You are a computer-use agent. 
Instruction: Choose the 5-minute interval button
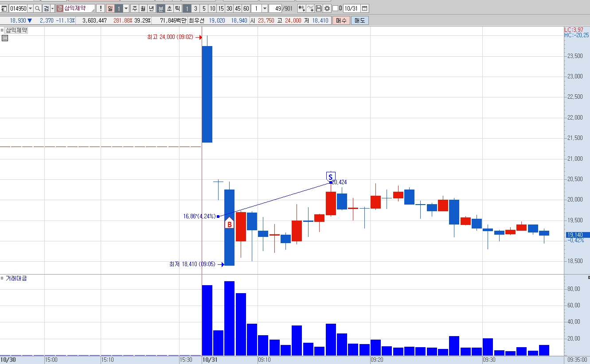[204, 8]
